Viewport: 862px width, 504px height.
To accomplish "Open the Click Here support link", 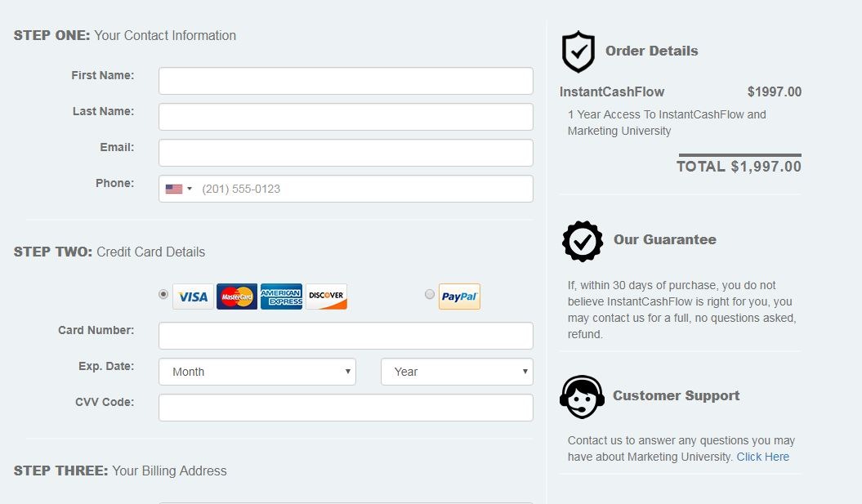I will point(762,457).
